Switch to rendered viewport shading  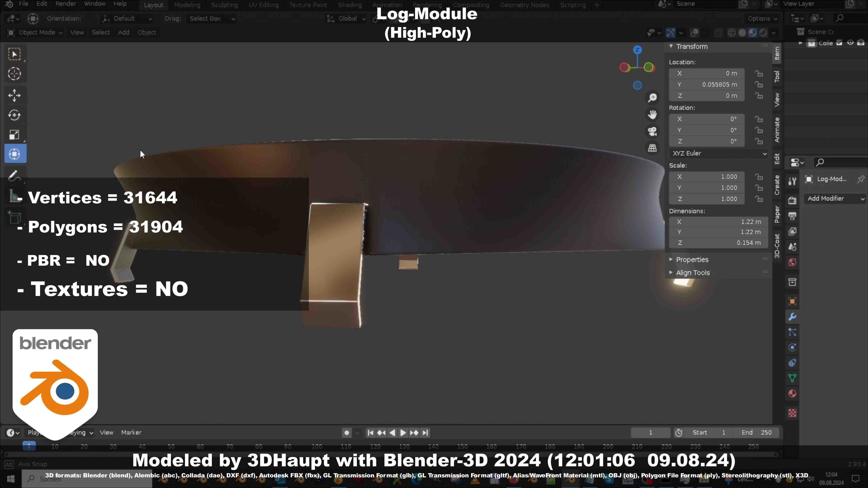763,33
